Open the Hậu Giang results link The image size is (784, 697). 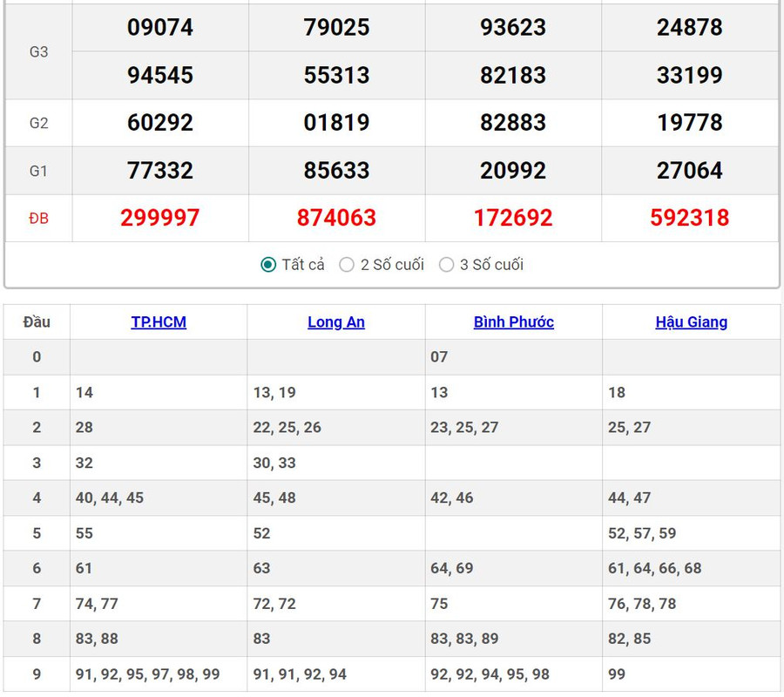click(691, 322)
